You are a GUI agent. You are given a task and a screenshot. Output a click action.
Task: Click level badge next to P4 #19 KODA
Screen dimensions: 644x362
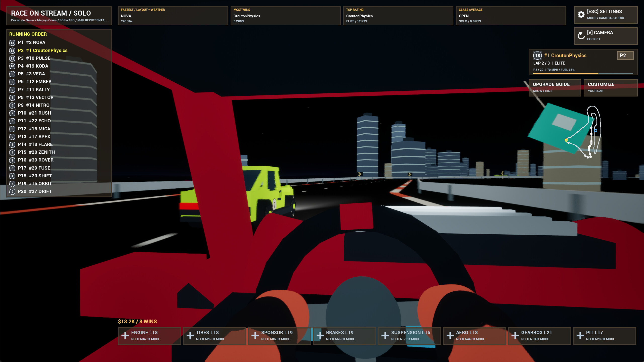point(12,66)
